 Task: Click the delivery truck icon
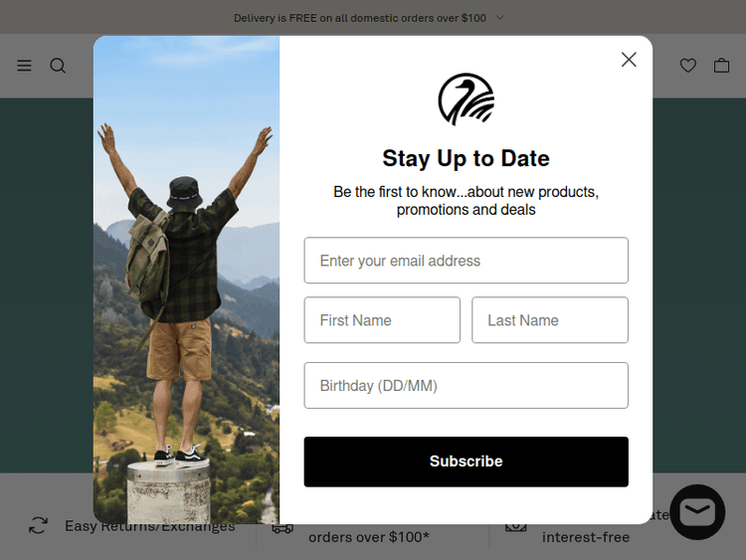282,528
